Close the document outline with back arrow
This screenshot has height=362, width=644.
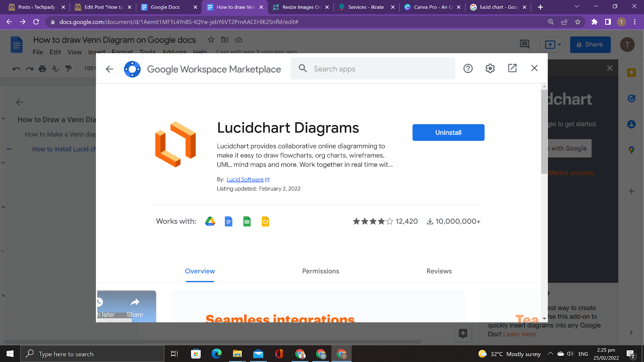pos(19,102)
